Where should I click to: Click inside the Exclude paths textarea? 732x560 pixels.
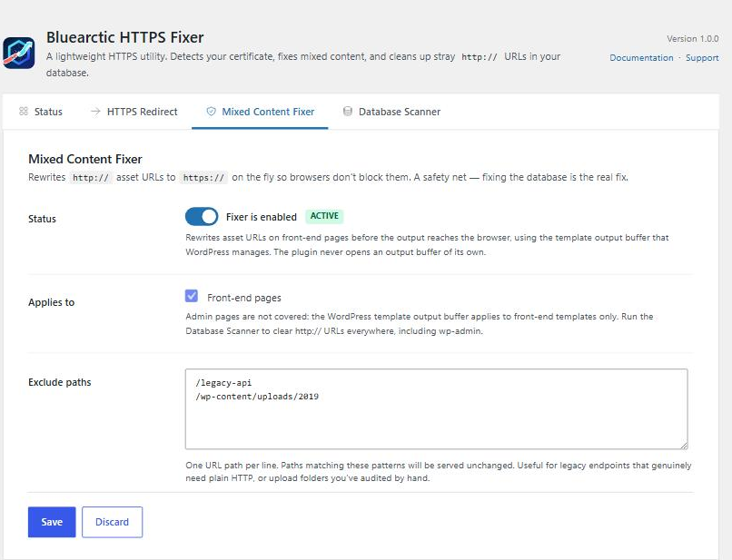coord(436,408)
